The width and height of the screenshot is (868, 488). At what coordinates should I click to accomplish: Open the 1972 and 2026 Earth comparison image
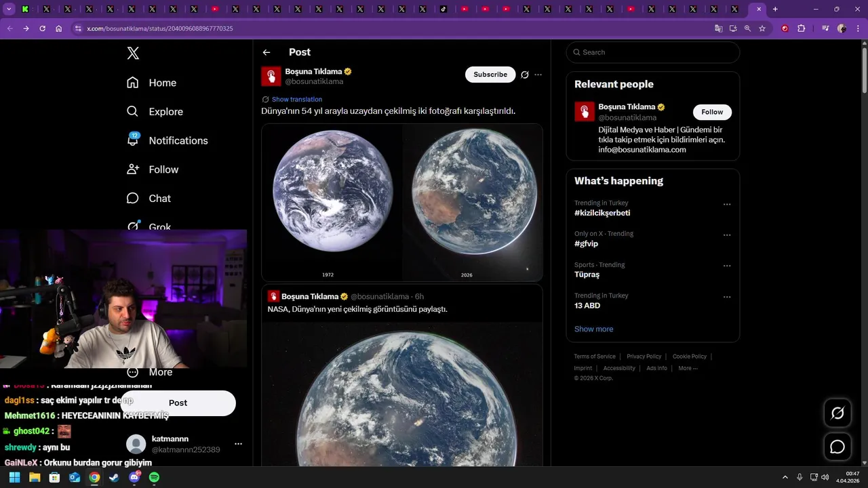click(402, 203)
